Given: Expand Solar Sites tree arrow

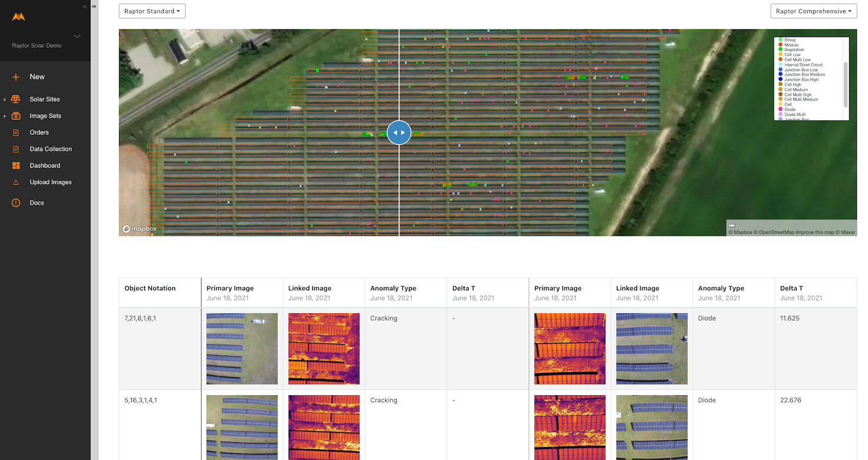Looking at the screenshot, I should click(x=5, y=100).
